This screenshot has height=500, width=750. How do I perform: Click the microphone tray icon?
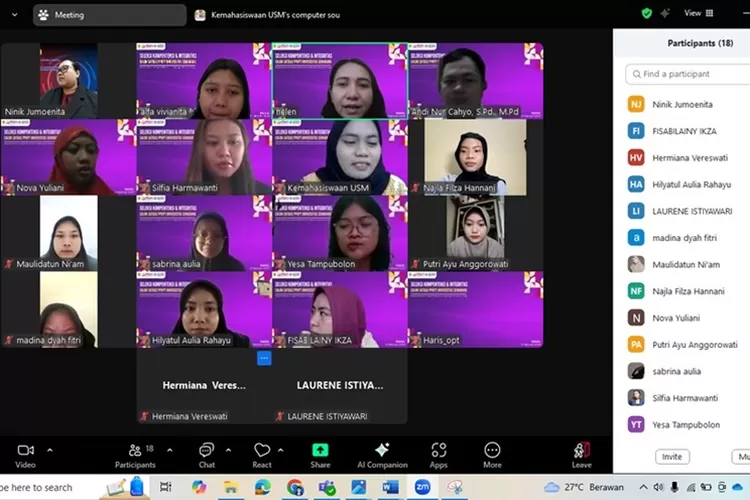(674, 488)
